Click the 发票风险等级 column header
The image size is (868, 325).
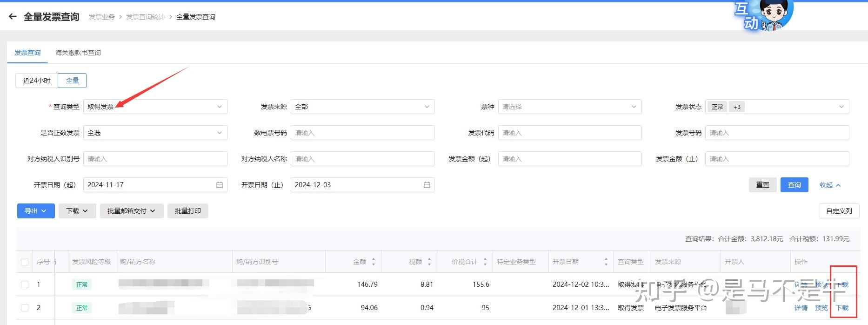pyautogui.click(x=92, y=262)
